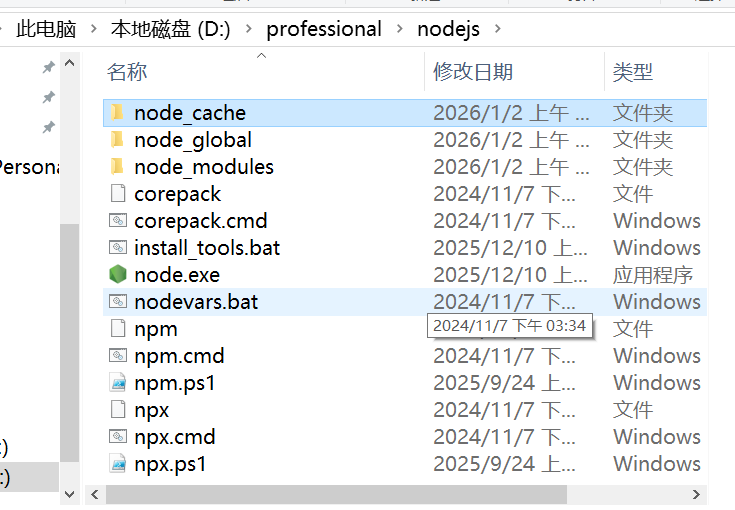735x510 pixels.
Task: Select the file name node.exe
Action: click(x=177, y=275)
